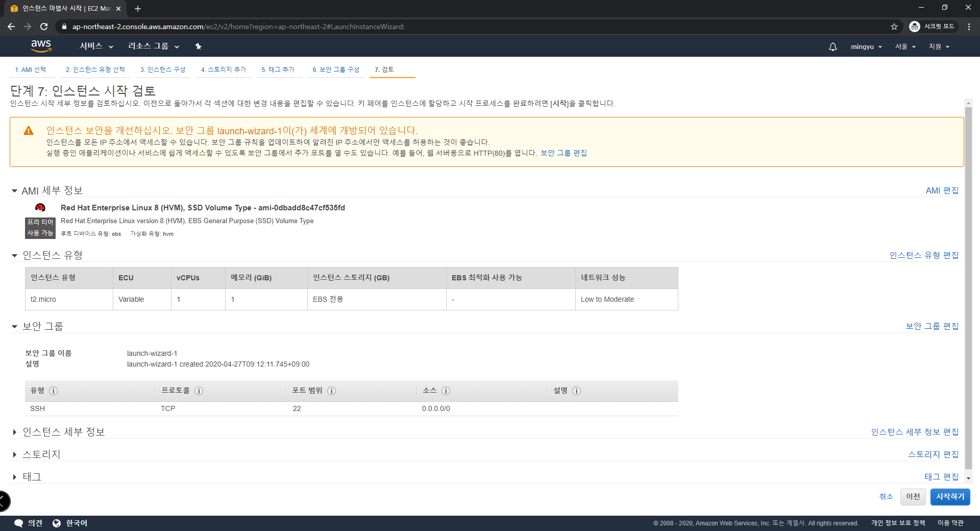The image size is (980, 531).
Task: Click 개인 정보 보호 정책 footer link
Action: click(x=898, y=523)
